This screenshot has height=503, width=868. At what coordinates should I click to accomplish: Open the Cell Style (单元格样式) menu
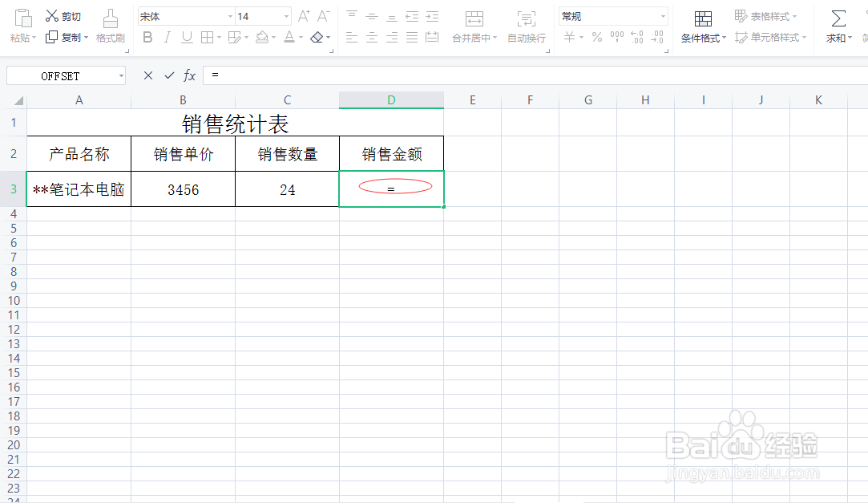770,37
